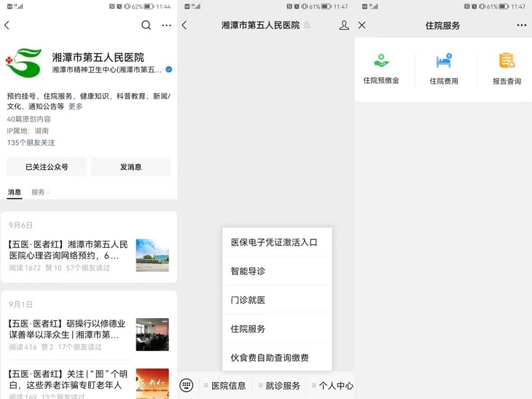
Task: Open the three-dot menu on the 住院服务 page
Action: [x=522, y=25]
